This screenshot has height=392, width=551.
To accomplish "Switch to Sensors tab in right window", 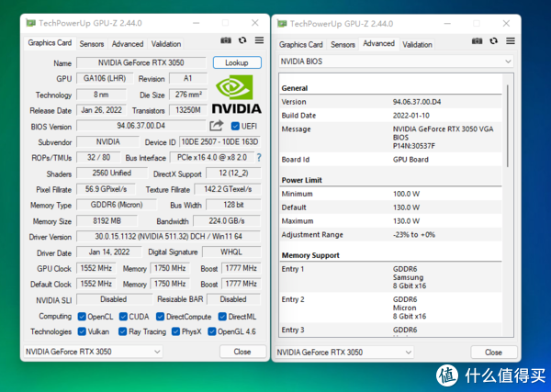I will 343,45.
